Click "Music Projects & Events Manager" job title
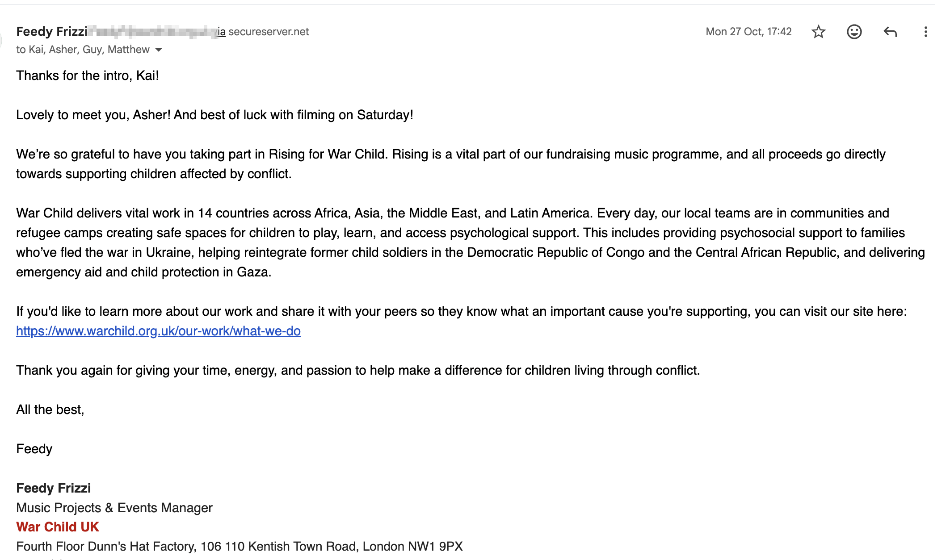 click(x=114, y=508)
